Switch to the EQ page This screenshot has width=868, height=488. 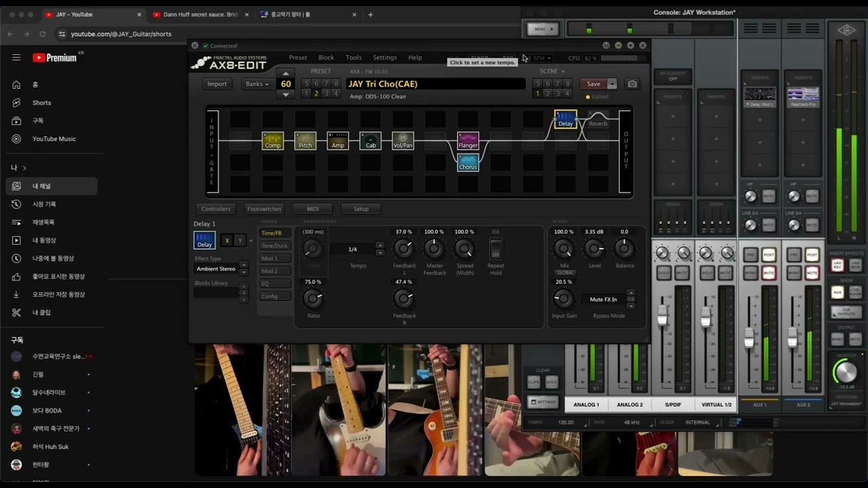pyautogui.click(x=275, y=283)
